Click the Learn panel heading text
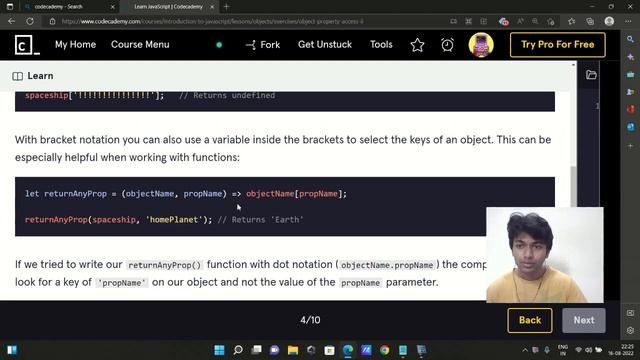Screen dimensions: 640x360 tap(40, 76)
